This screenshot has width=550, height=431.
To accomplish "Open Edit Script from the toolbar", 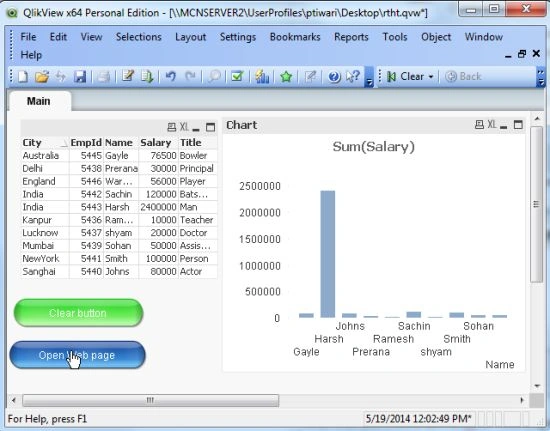I will (128, 76).
